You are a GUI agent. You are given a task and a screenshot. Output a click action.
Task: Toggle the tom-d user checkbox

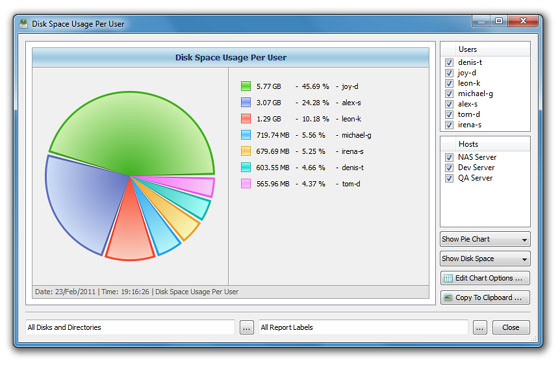pos(449,114)
